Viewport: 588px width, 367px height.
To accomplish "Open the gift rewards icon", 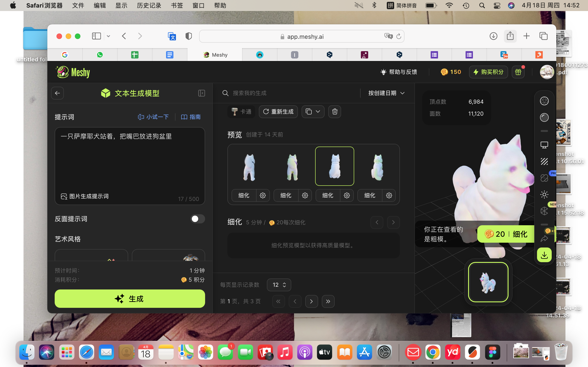I will 518,72.
